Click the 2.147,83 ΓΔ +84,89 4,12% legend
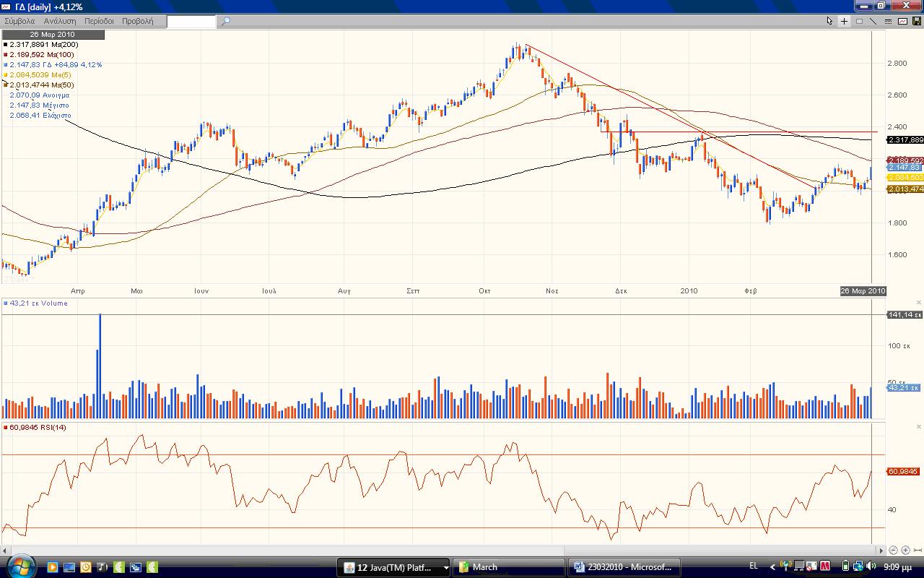The height and width of the screenshot is (578, 924). pyautogui.click(x=53, y=65)
